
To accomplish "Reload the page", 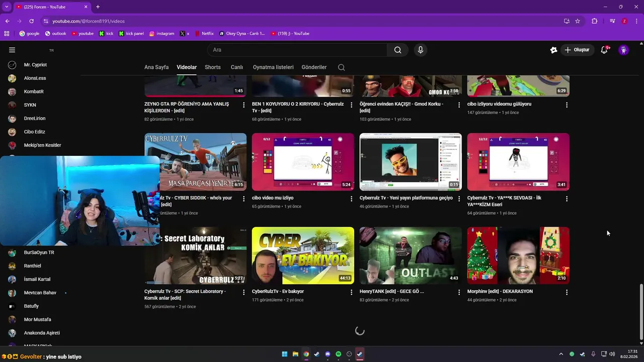I will coord(31,21).
